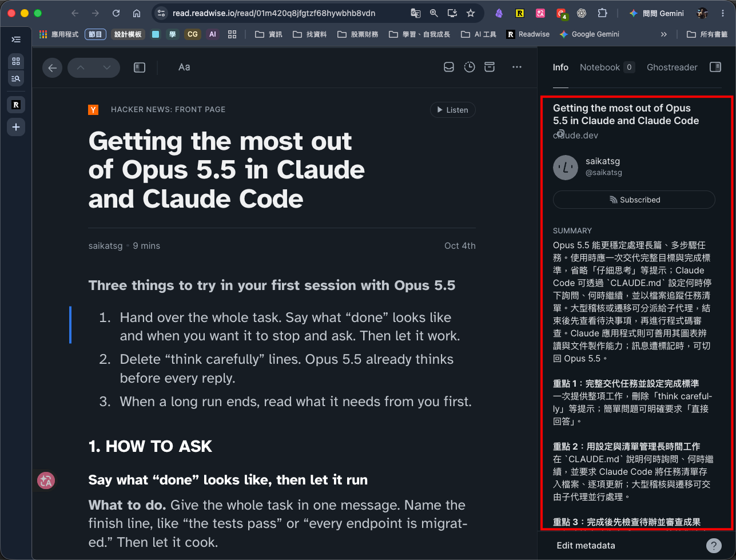736x560 pixels.
Task: Move document to Inbox icon
Action: (x=449, y=67)
